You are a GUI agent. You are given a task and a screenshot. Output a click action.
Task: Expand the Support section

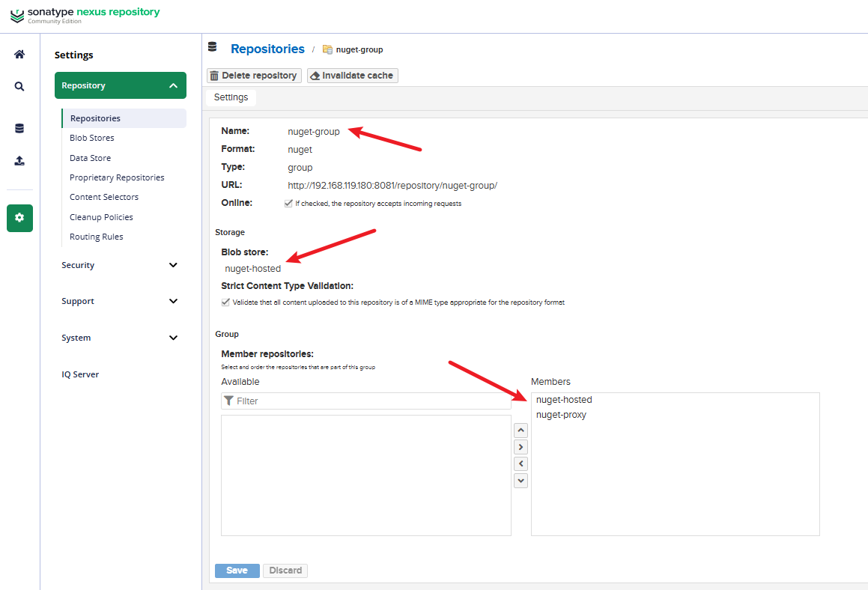pos(120,301)
